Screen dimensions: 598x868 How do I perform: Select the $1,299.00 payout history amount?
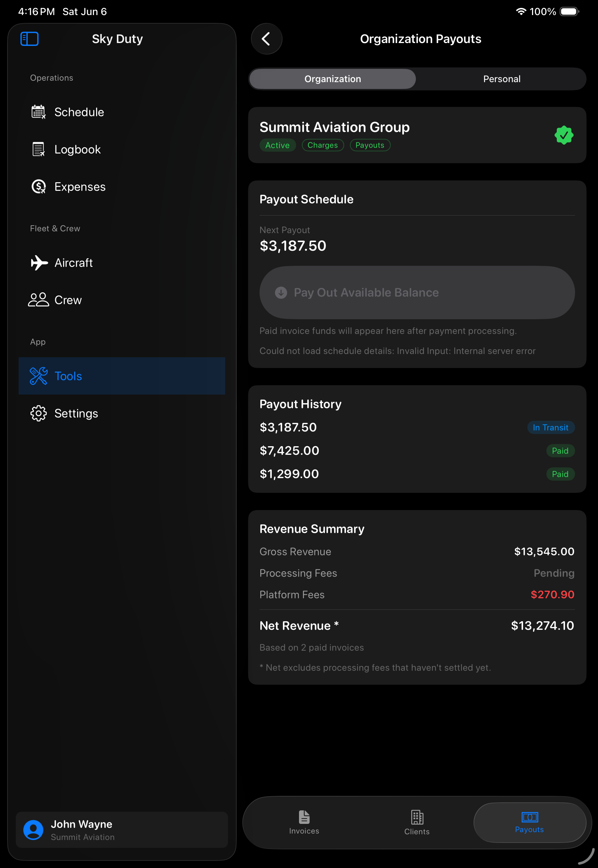pos(289,474)
